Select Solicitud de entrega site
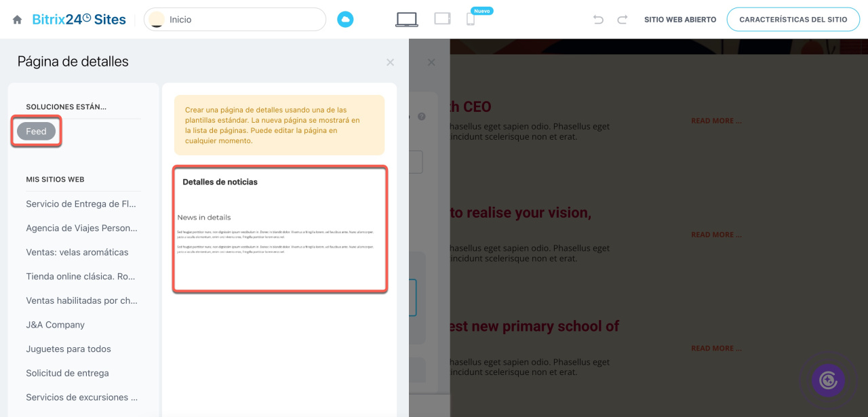This screenshot has height=417, width=868. coord(67,373)
